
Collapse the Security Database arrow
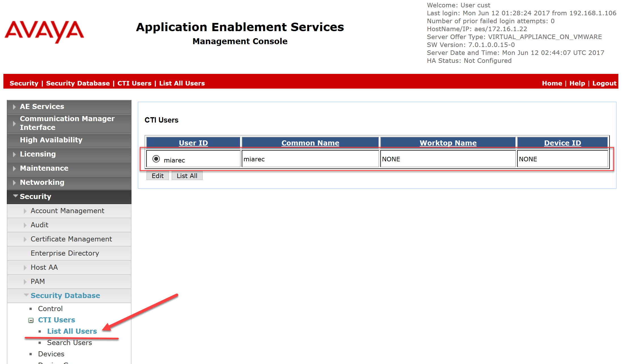coord(26,295)
